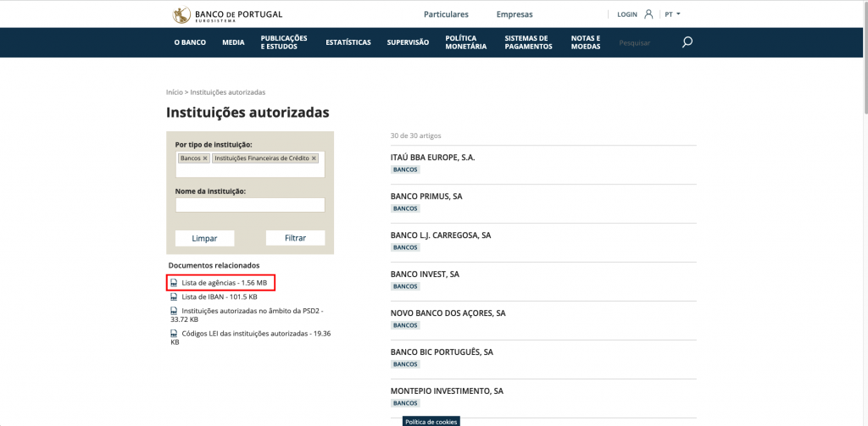868x426 pixels.
Task: Click Bancos tag under Montepio Investimento
Action: point(405,403)
